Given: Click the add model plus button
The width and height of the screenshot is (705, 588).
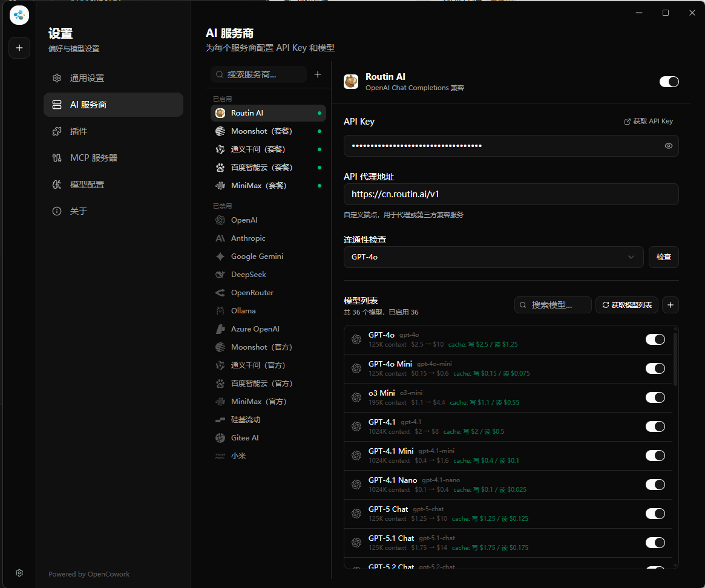Looking at the screenshot, I should [x=670, y=305].
